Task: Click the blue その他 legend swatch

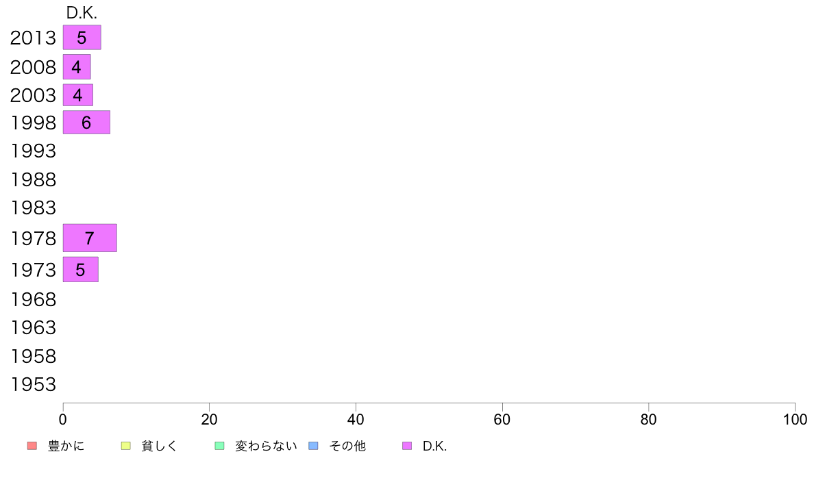Action: [314, 446]
